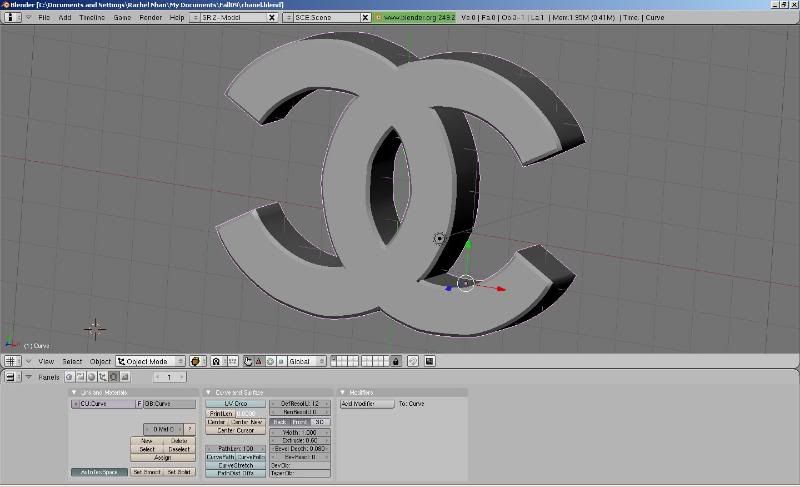
Task: Click the Set Solid button
Action: pyautogui.click(x=179, y=472)
